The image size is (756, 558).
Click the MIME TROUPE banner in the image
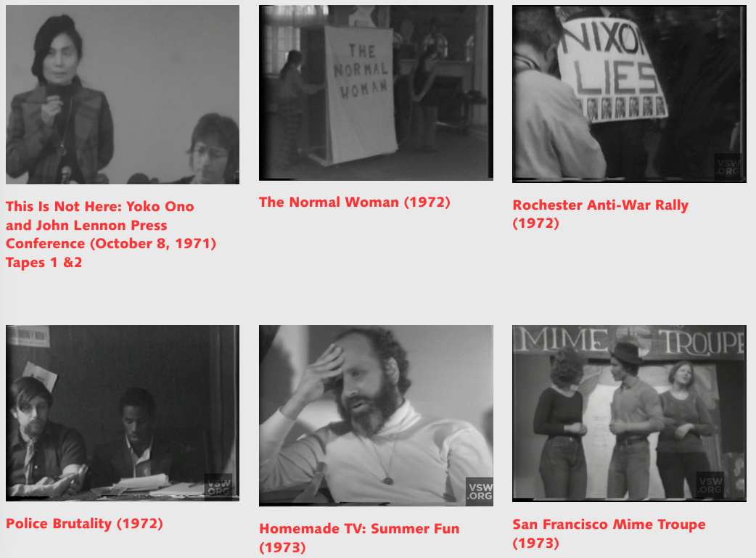[629, 342]
